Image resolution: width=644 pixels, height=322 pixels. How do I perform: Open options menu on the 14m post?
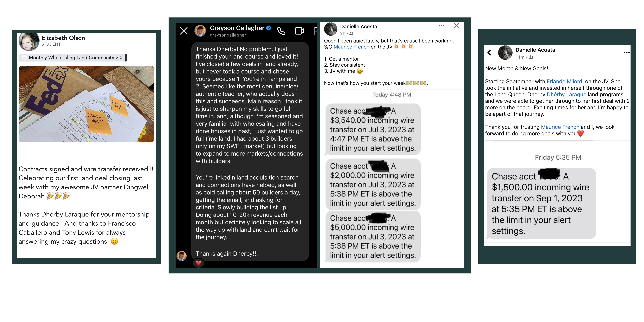coord(626,52)
